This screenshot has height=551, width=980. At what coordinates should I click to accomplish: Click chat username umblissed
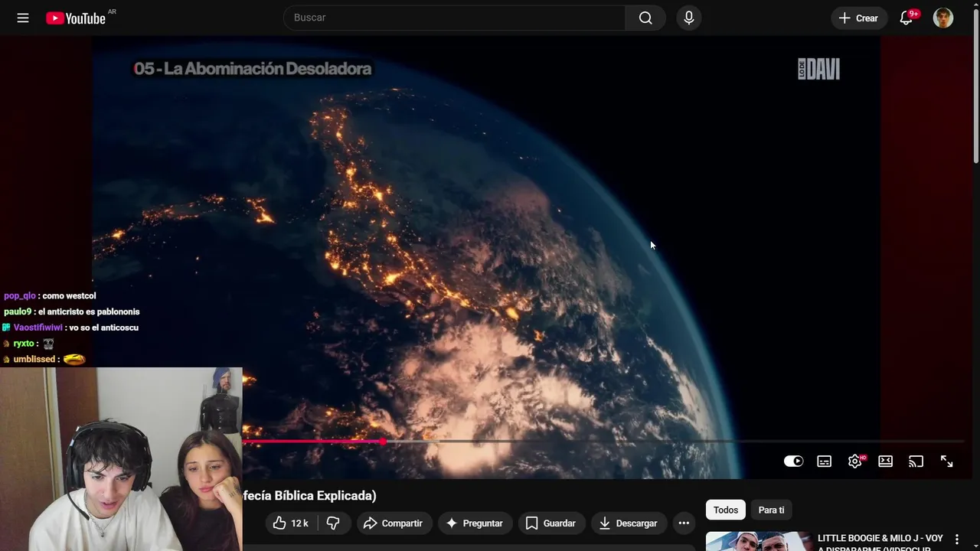pos(34,360)
